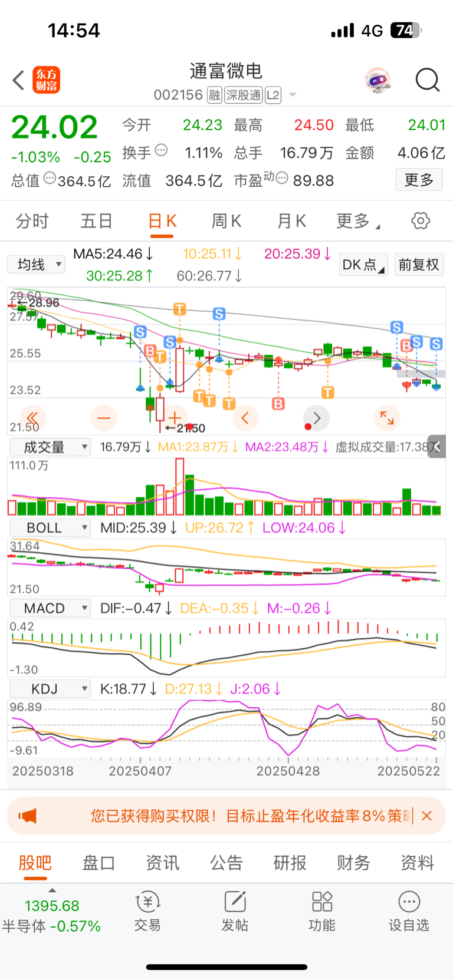Tap the orange T marker at chart top
The image size is (453, 980).
pos(179,308)
